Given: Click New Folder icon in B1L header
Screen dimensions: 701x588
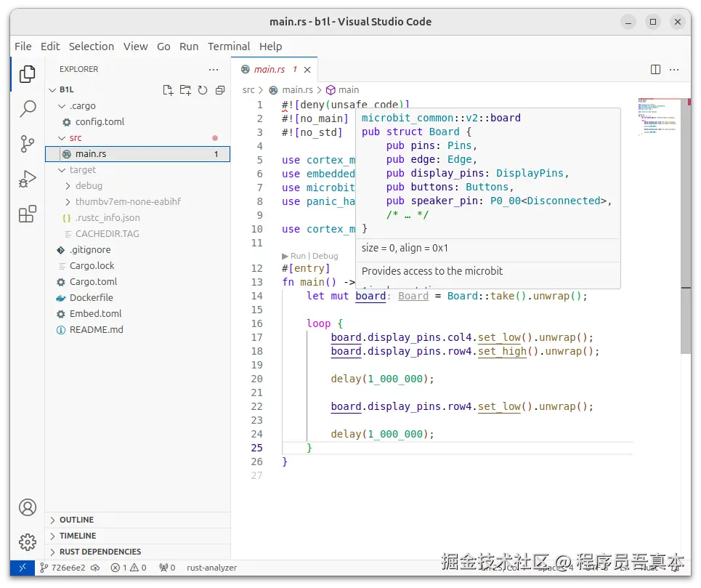Looking at the screenshot, I should [185, 90].
